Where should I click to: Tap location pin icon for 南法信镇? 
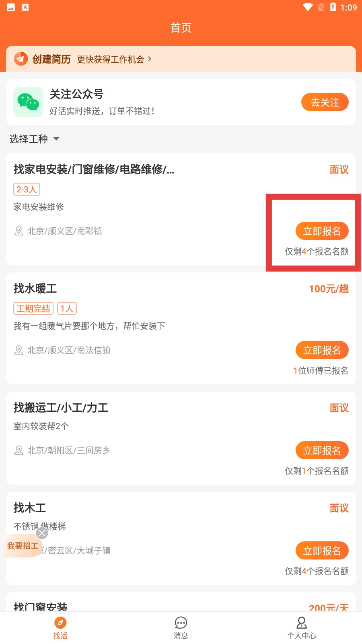19,350
